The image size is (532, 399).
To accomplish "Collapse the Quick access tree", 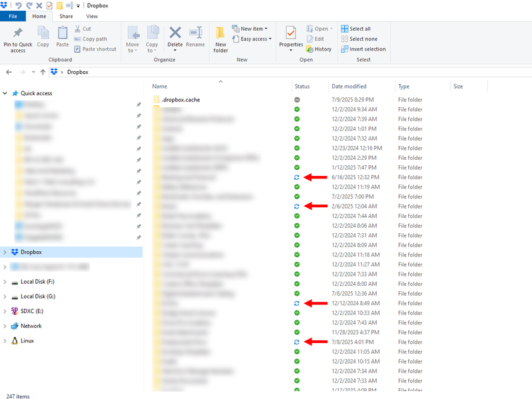I will click(5, 93).
